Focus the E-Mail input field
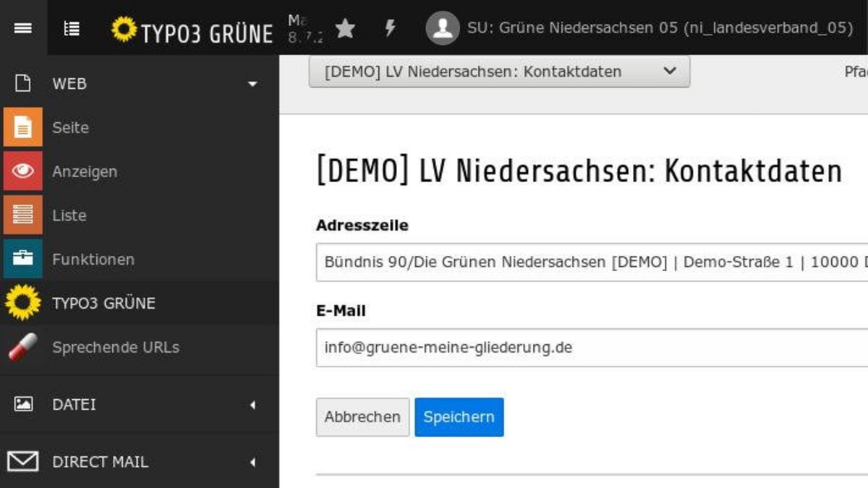 [x=592, y=347]
